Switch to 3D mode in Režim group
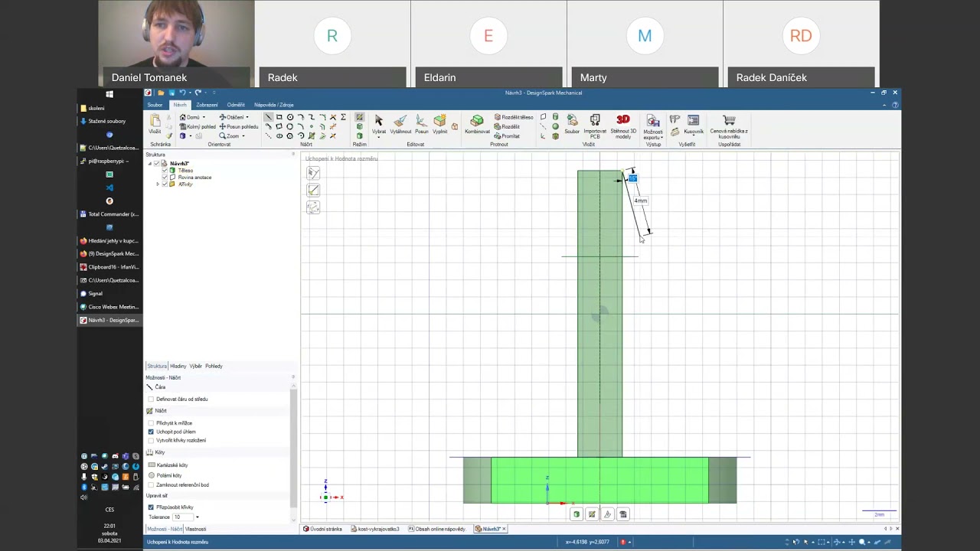980x551 pixels. pyautogui.click(x=360, y=135)
